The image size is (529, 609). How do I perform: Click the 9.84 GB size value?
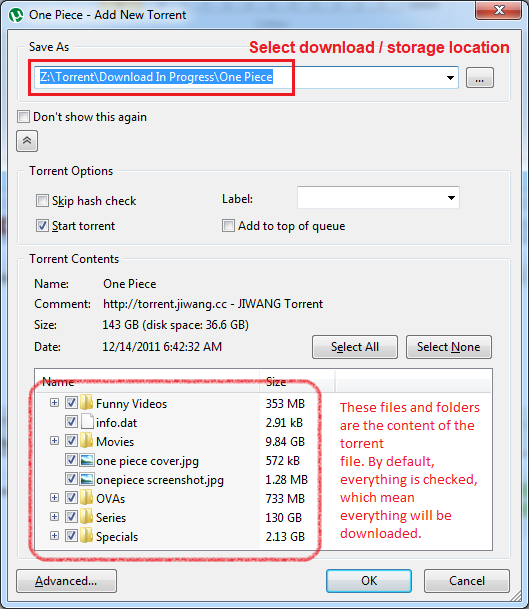(x=285, y=442)
